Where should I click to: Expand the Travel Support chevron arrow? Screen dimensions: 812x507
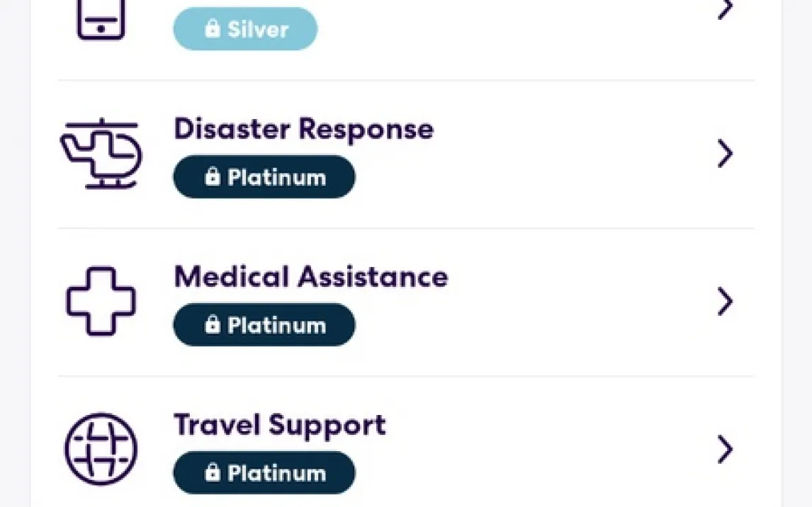[724, 449]
